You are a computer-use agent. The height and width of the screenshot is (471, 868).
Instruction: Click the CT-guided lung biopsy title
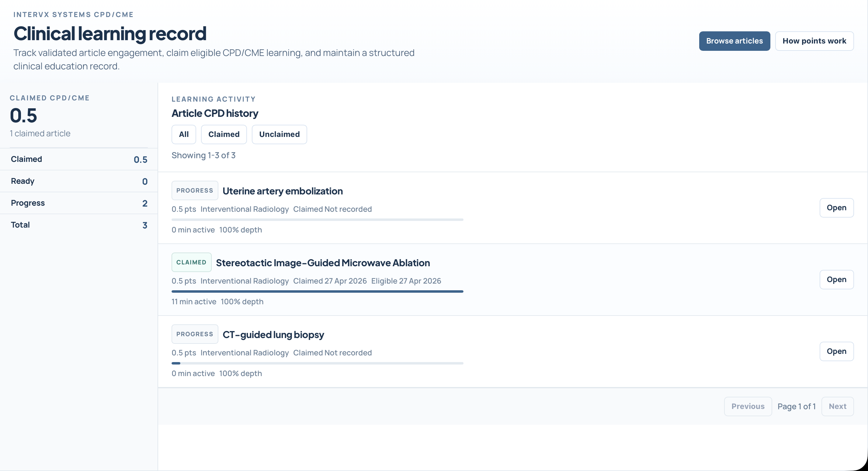(x=273, y=335)
